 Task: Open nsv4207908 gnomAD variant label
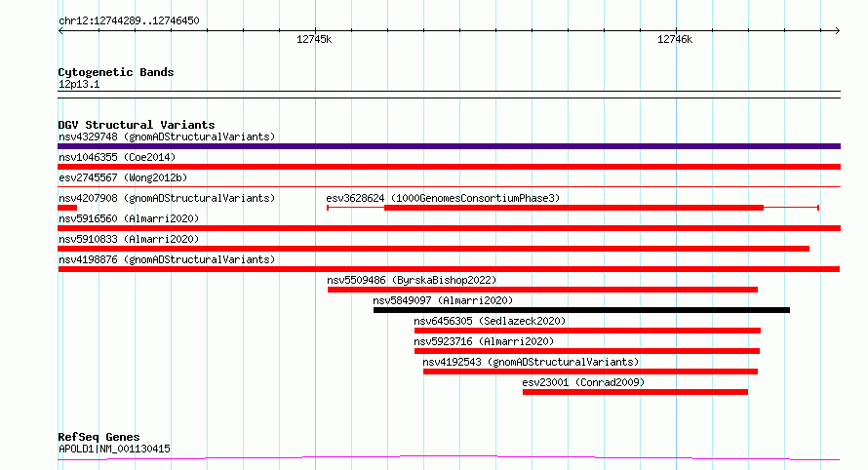tap(167, 198)
